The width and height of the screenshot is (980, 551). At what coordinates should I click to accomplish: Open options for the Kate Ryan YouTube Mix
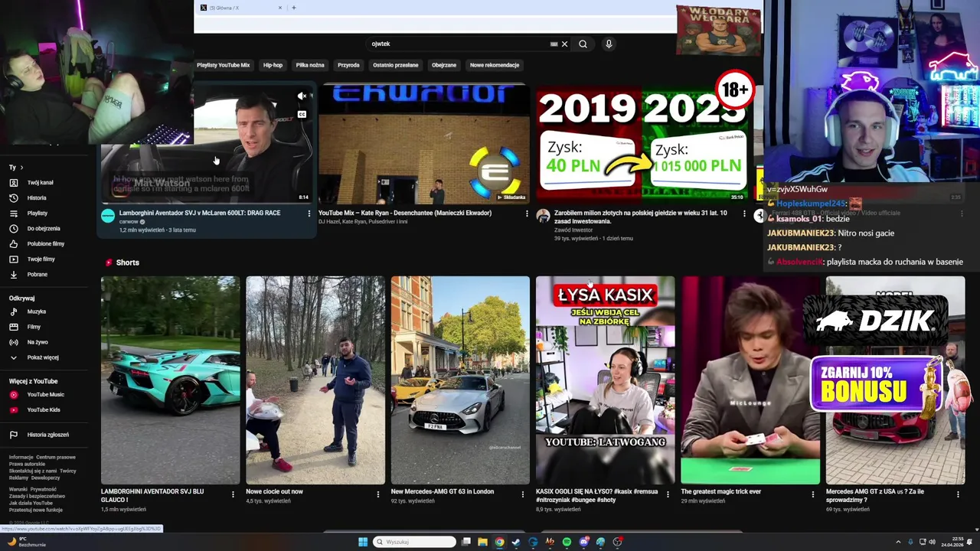click(527, 214)
